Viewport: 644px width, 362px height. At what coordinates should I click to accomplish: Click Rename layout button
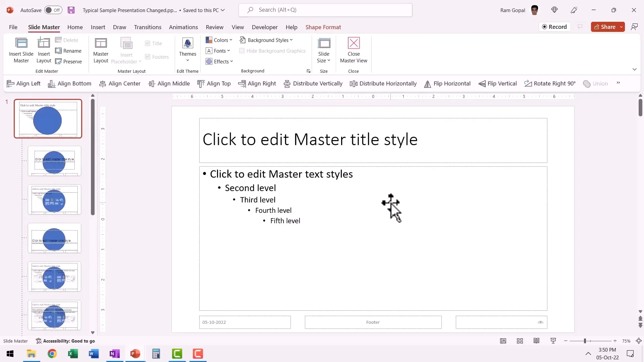click(x=68, y=51)
